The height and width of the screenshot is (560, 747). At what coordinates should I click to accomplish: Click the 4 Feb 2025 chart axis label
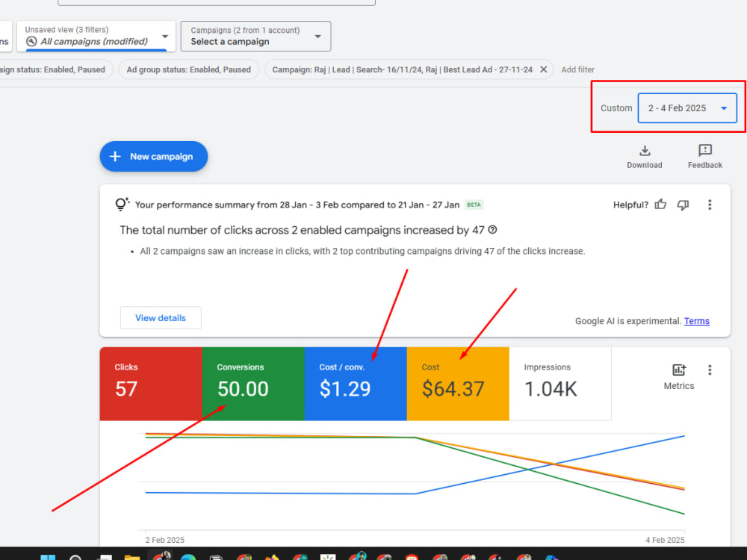(x=665, y=540)
